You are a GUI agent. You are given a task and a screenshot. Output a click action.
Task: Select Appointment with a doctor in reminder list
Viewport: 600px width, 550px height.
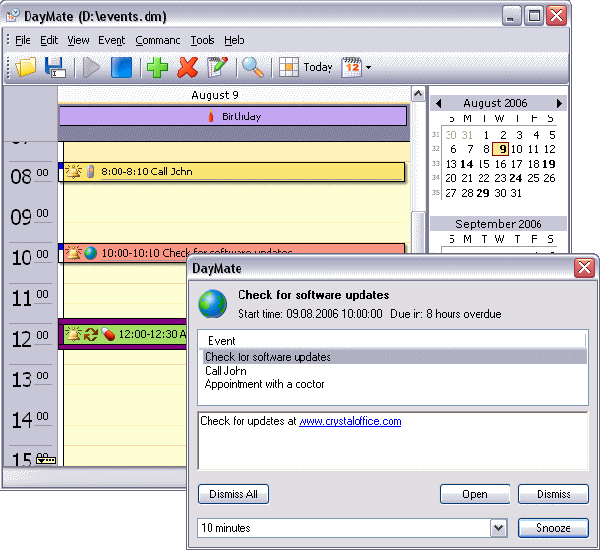[x=264, y=384]
